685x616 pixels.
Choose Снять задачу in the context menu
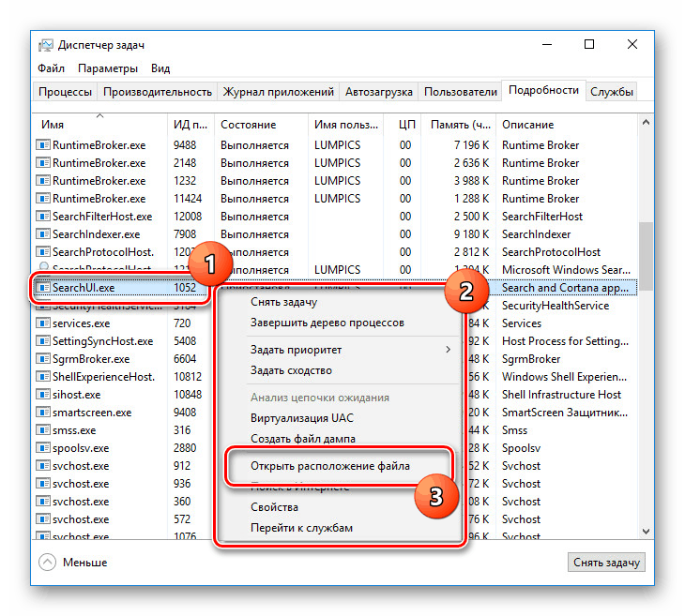click(x=283, y=302)
